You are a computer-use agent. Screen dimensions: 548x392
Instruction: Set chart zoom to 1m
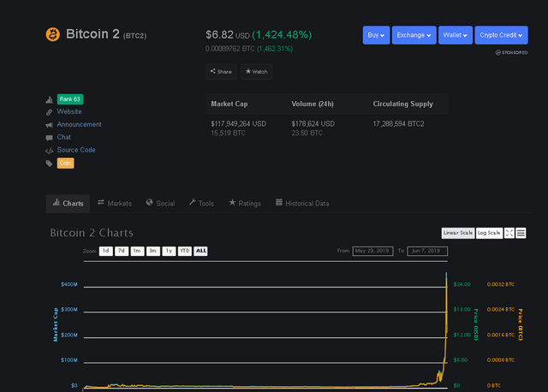[x=137, y=251]
